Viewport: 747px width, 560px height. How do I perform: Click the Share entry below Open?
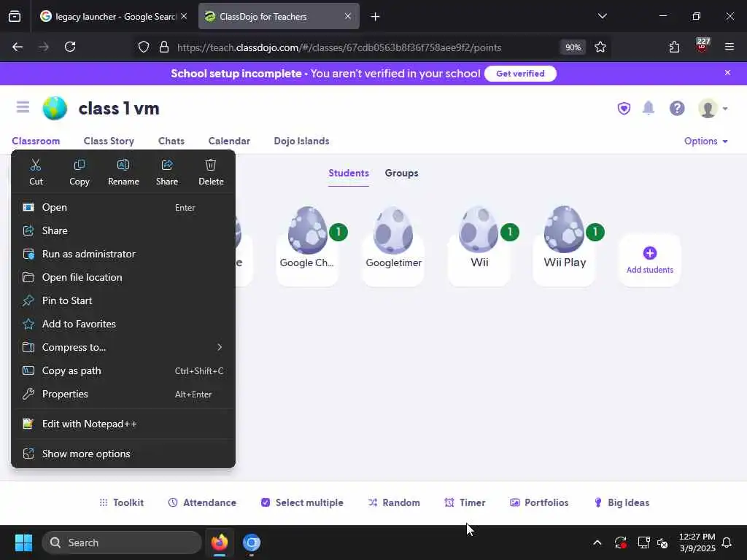(x=123, y=230)
